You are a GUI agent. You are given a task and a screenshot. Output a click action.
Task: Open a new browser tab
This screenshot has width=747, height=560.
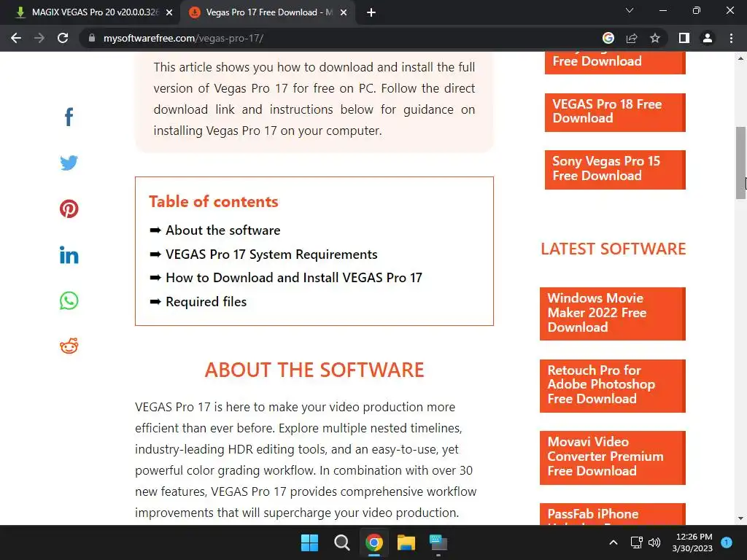pyautogui.click(x=371, y=12)
